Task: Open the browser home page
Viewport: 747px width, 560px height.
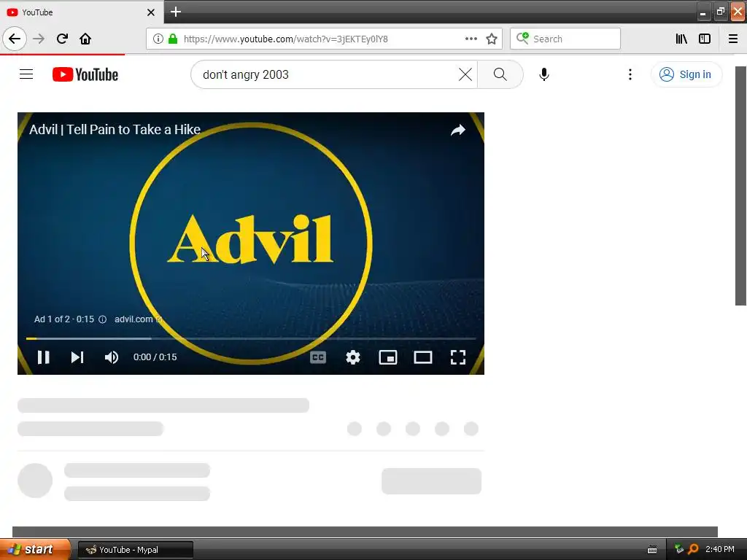Action: coord(85,39)
